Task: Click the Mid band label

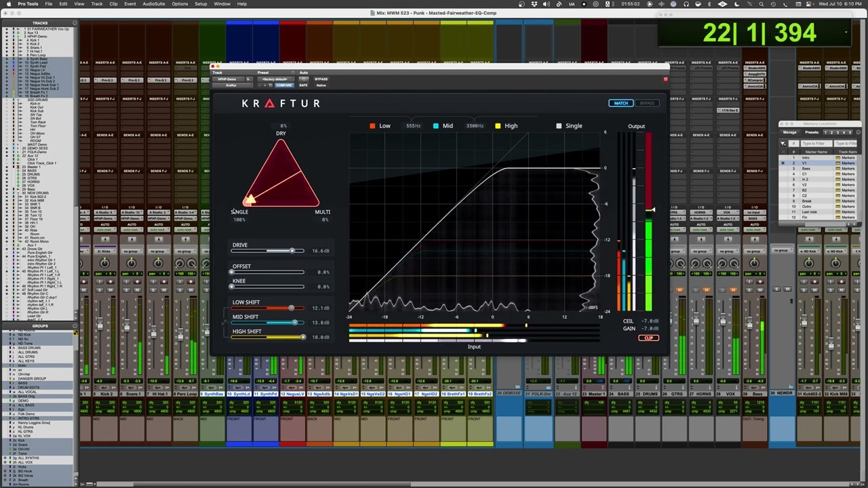Action: [x=448, y=126]
